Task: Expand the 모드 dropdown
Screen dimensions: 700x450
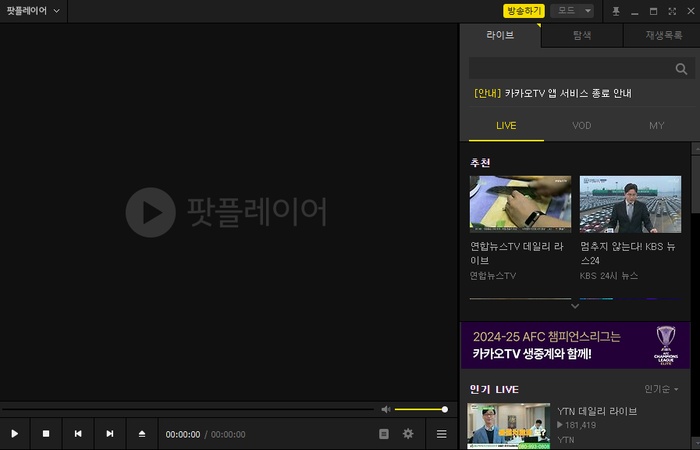Action: click(x=572, y=11)
